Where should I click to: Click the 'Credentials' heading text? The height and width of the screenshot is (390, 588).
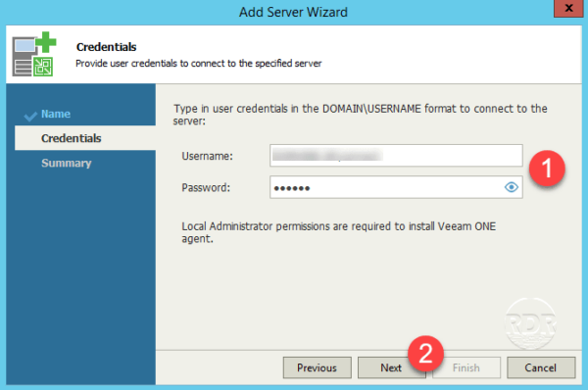tap(106, 47)
